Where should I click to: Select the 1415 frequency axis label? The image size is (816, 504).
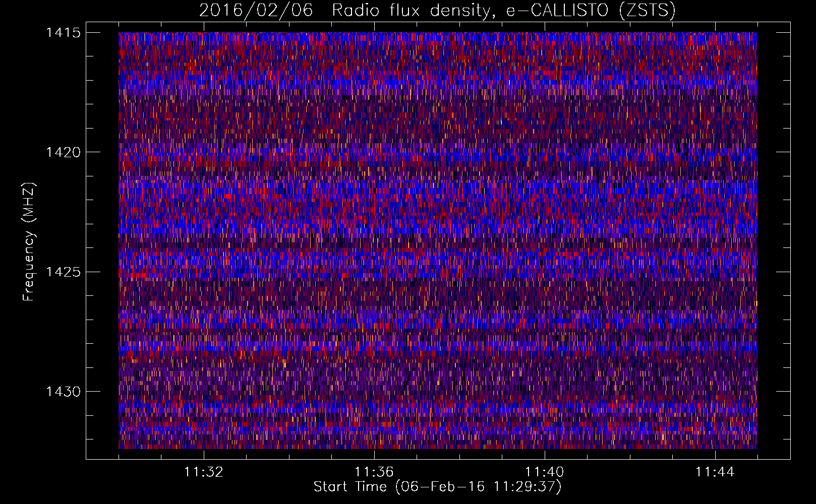point(64,33)
